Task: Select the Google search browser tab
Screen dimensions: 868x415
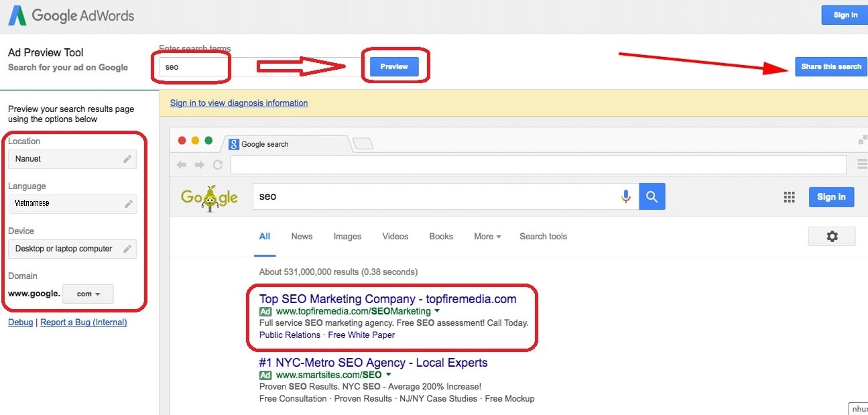Action: pos(285,144)
